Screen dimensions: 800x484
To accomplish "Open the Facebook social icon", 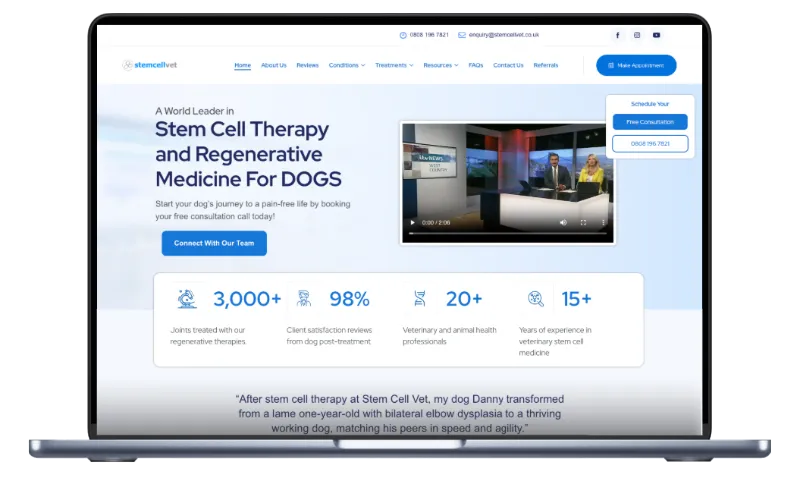I will click(617, 35).
